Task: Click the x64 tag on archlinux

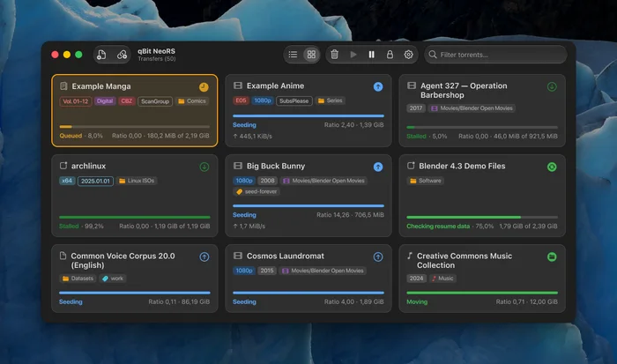Action: click(x=67, y=181)
